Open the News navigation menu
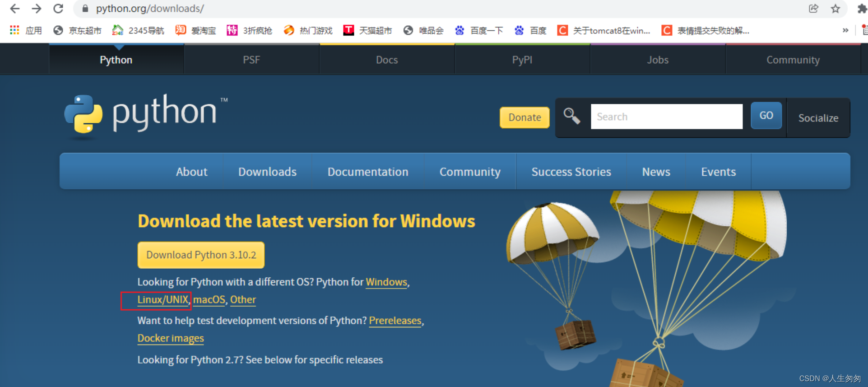 tap(656, 172)
